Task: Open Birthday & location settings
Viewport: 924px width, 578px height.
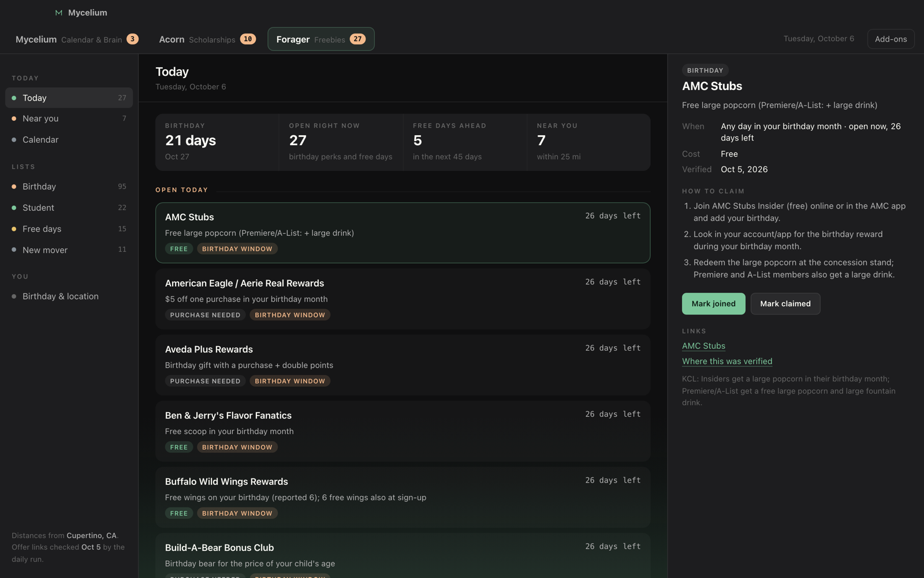Action: click(69, 297)
